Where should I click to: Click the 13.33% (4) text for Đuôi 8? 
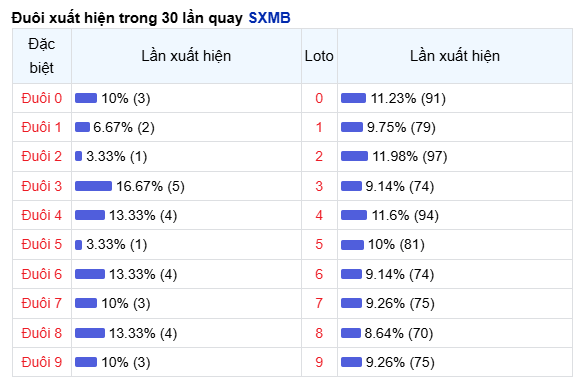[x=143, y=333]
